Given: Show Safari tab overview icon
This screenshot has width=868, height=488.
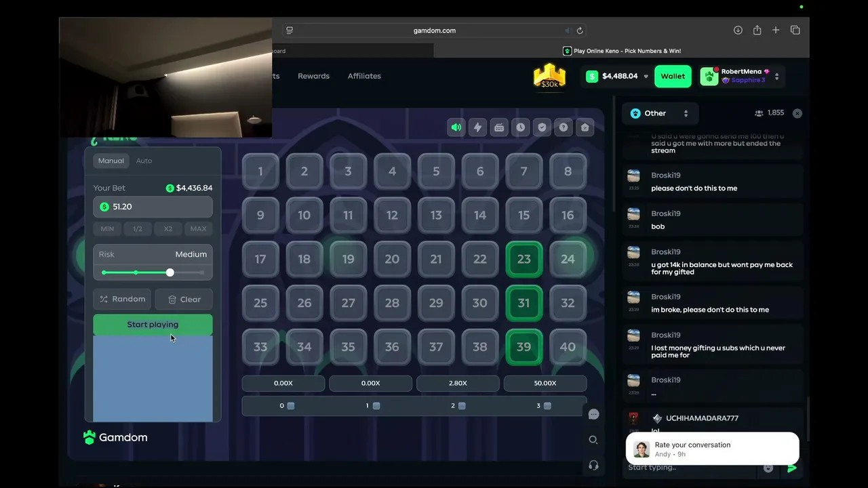Looking at the screenshot, I should point(795,30).
